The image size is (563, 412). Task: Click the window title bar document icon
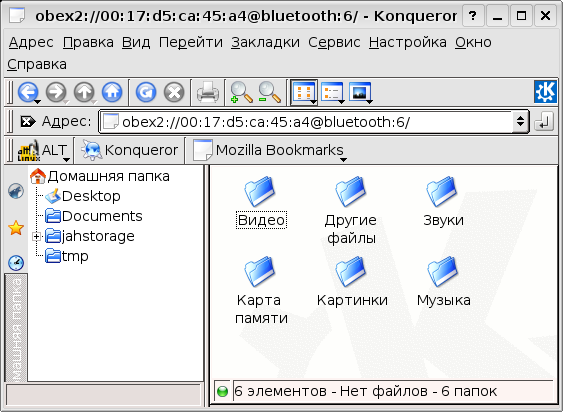tap(17, 15)
